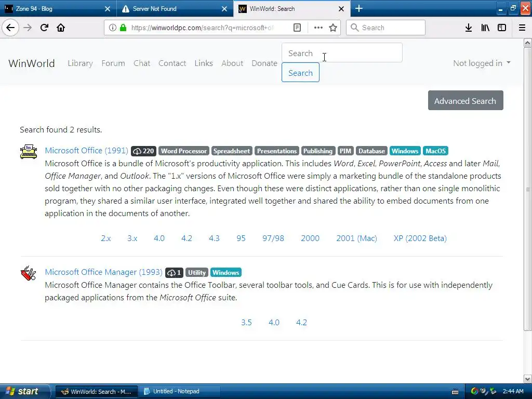
Task: Click the Spreadsheet tag
Action: [232, 151]
